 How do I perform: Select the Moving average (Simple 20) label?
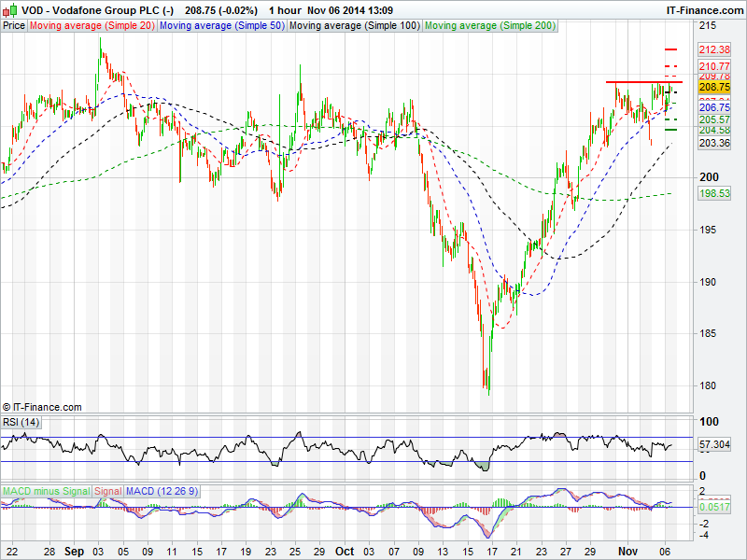(92, 26)
